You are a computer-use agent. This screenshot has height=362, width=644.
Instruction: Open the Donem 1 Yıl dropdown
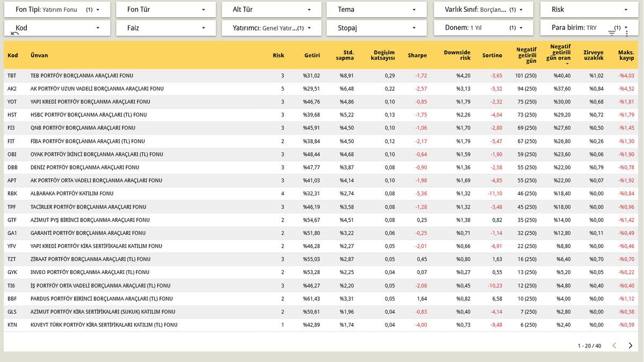(x=484, y=28)
